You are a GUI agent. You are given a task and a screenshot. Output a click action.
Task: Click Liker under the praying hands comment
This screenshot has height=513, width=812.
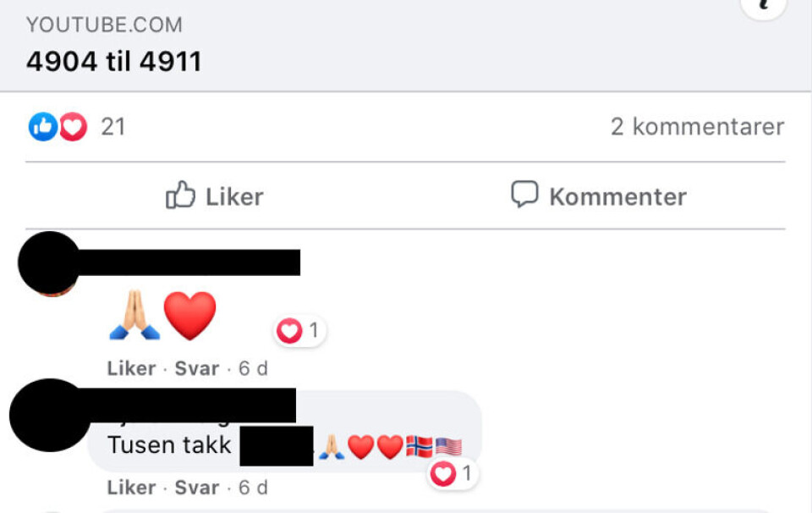(131, 368)
